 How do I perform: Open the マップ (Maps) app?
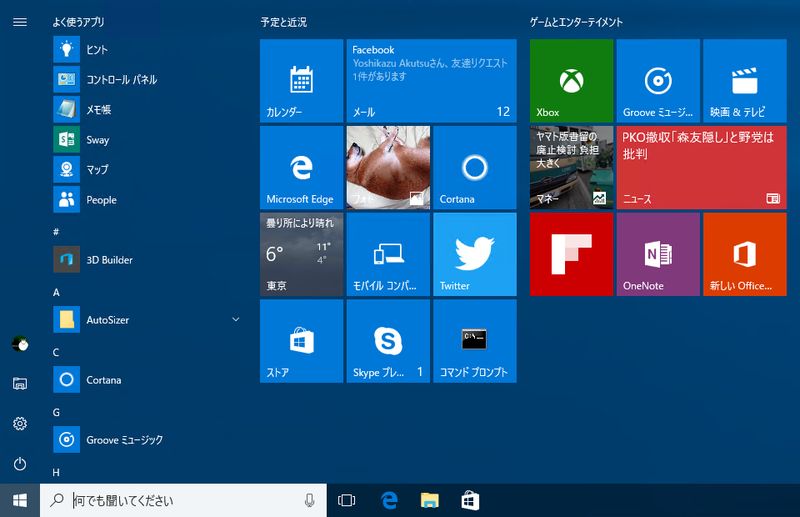pyautogui.click(x=148, y=169)
